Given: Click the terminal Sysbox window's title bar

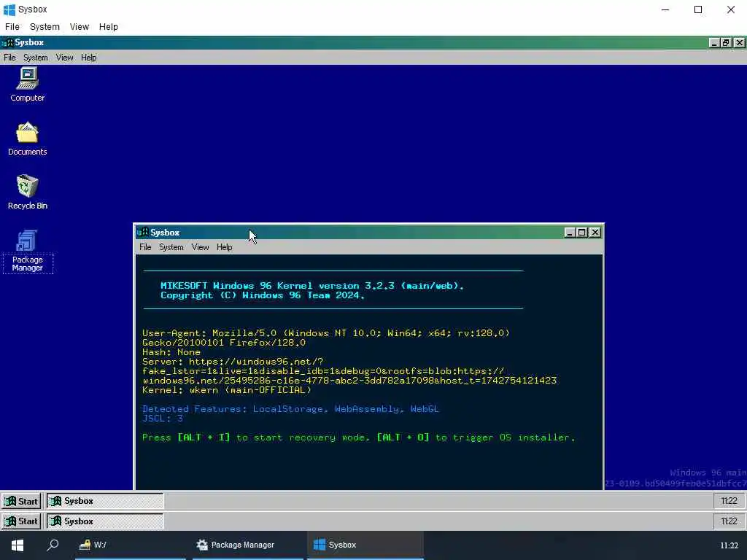Looking at the screenshot, I should (369, 233).
